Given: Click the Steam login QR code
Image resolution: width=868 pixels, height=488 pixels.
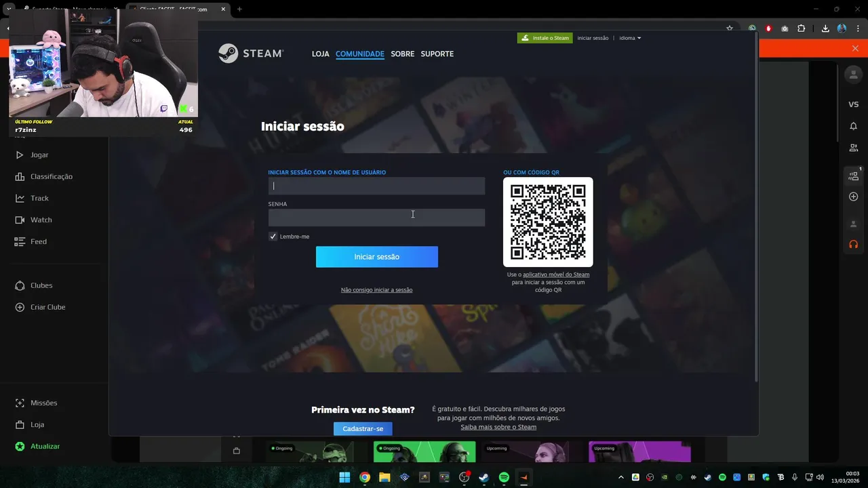Looking at the screenshot, I should [x=548, y=222].
